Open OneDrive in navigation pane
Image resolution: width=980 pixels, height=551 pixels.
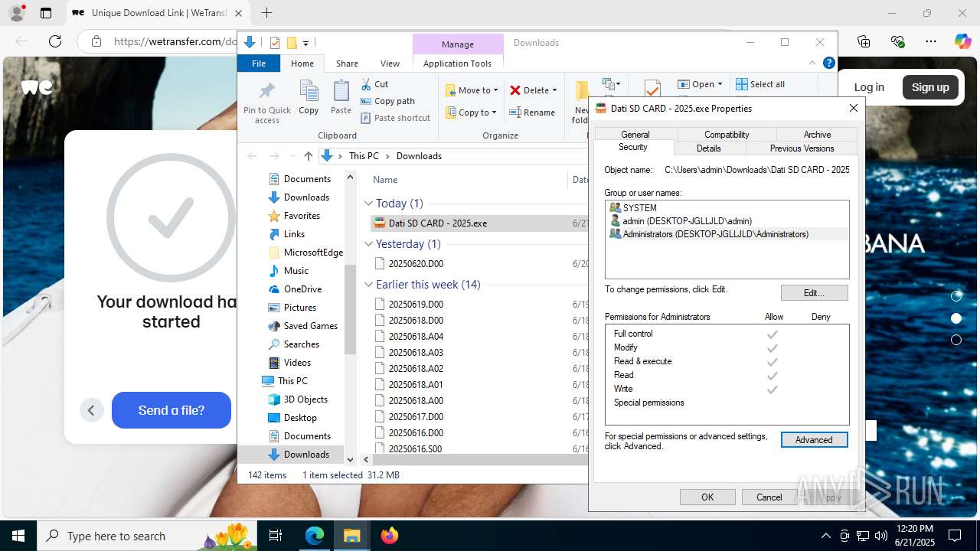(x=302, y=289)
